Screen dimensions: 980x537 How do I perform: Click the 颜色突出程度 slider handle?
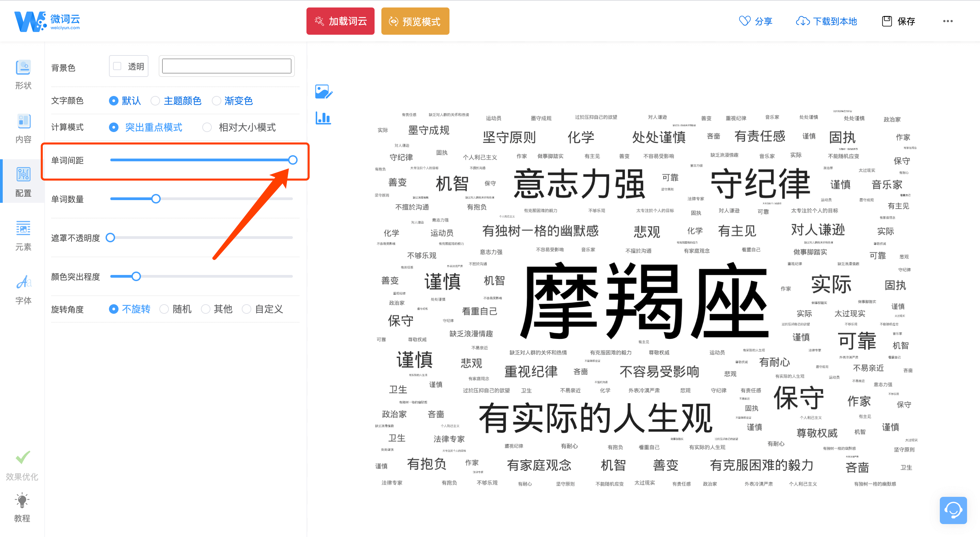(136, 276)
